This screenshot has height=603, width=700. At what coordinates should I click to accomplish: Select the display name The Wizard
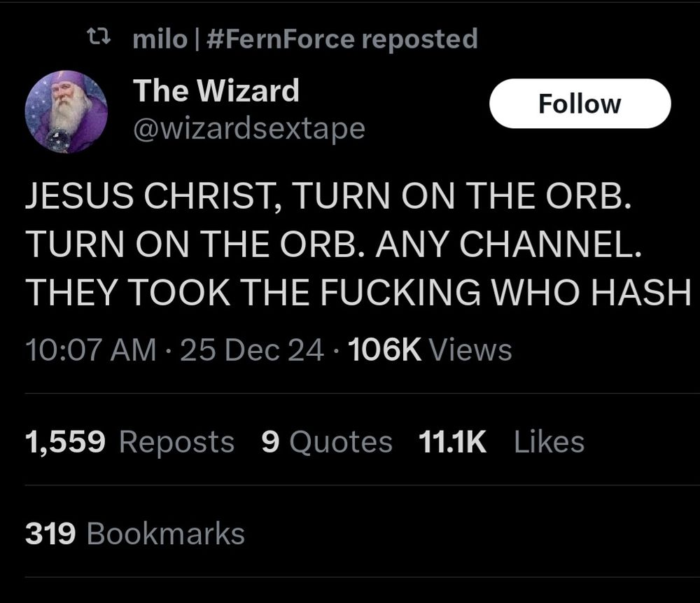(216, 90)
